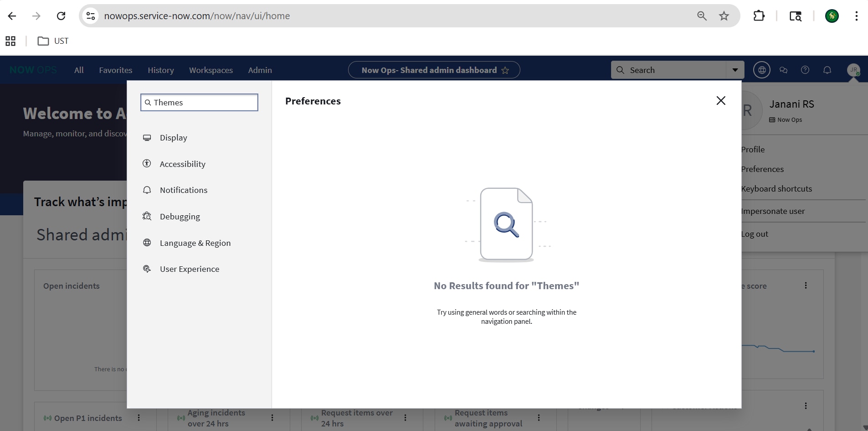This screenshot has width=868, height=431.
Task: Open the help question mark icon
Action: coord(805,70)
